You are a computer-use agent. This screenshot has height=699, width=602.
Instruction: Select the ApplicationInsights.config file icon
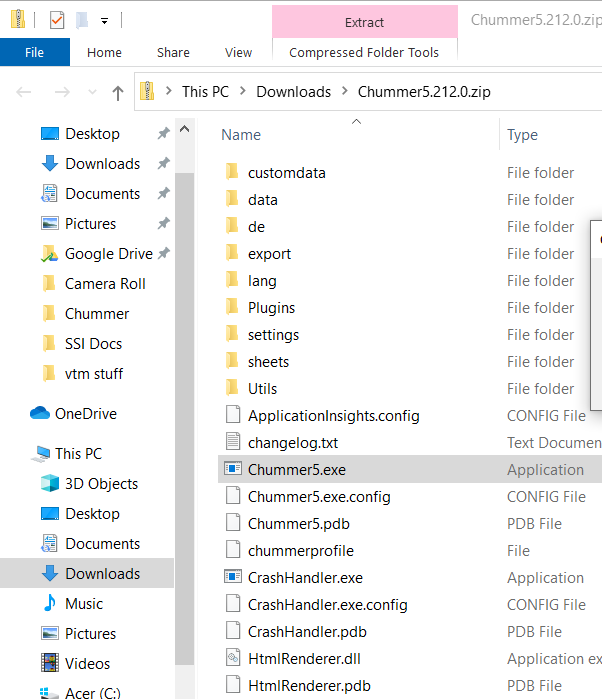(x=233, y=414)
